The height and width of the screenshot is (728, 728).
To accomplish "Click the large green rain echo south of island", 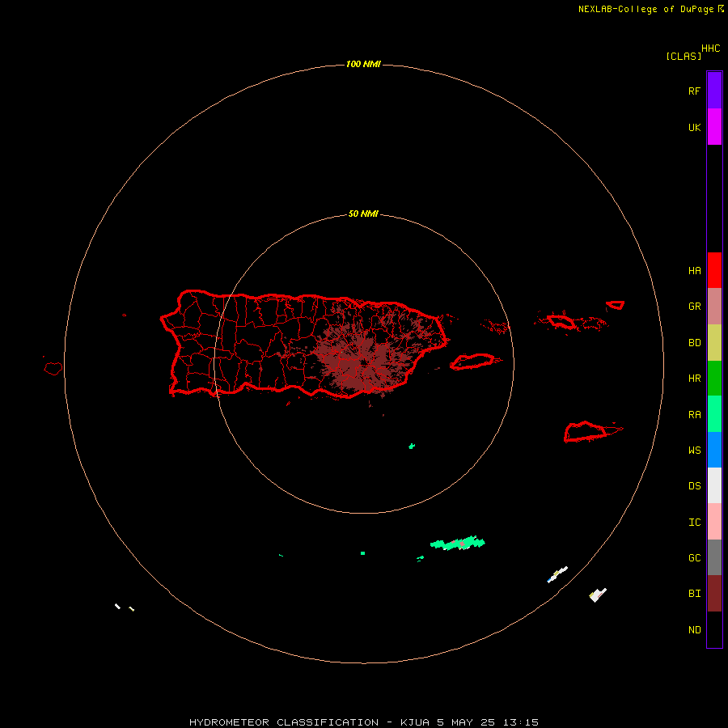I will coord(458,543).
